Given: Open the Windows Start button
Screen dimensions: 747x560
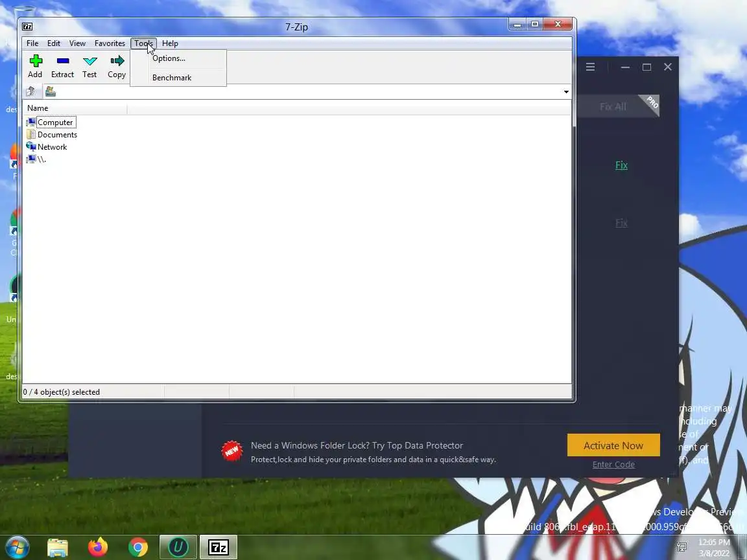Looking at the screenshot, I should (17, 547).
